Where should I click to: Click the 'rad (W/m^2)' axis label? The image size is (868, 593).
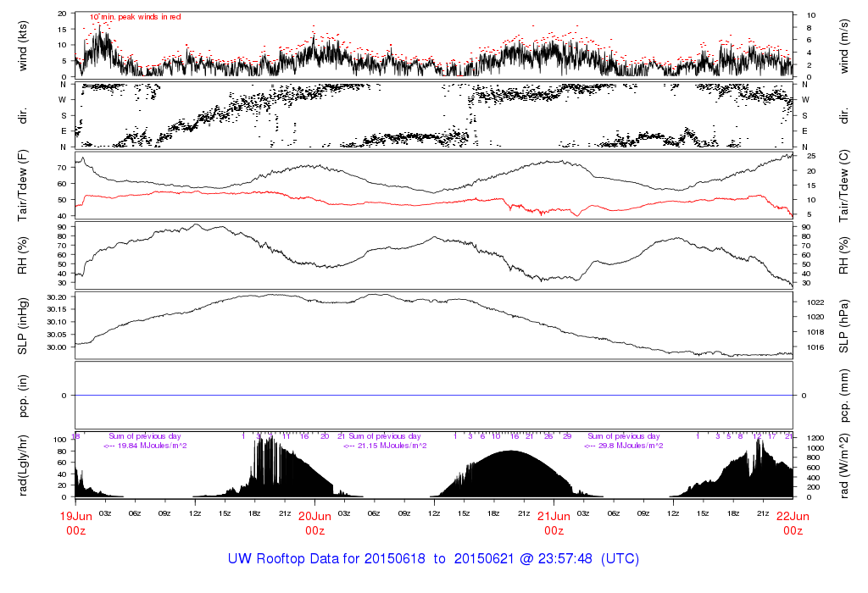[846, 464]
